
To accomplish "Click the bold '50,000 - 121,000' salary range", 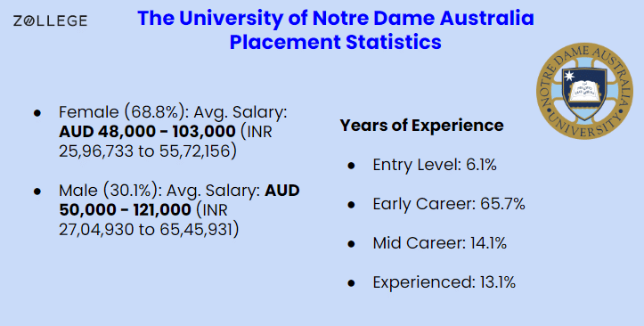I will point(125,210).
